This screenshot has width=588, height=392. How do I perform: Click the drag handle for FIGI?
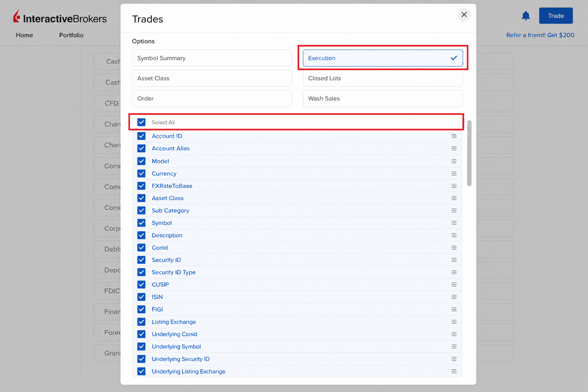(x=454, y=309)
